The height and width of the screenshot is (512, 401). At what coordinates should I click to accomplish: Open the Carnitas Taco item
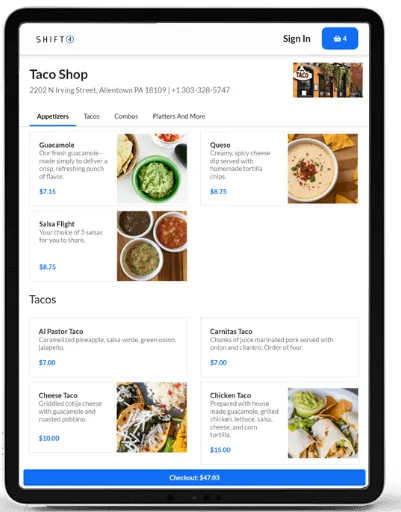coord(279,347)
